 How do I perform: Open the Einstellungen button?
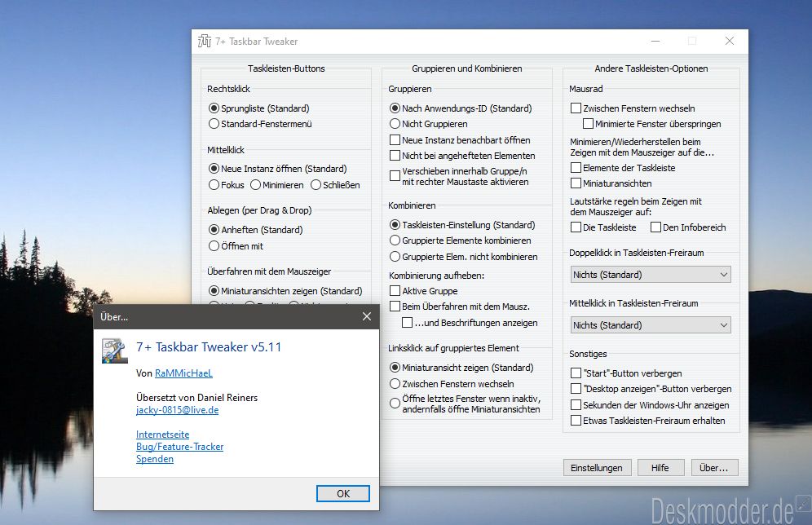[x=597, y=468]
